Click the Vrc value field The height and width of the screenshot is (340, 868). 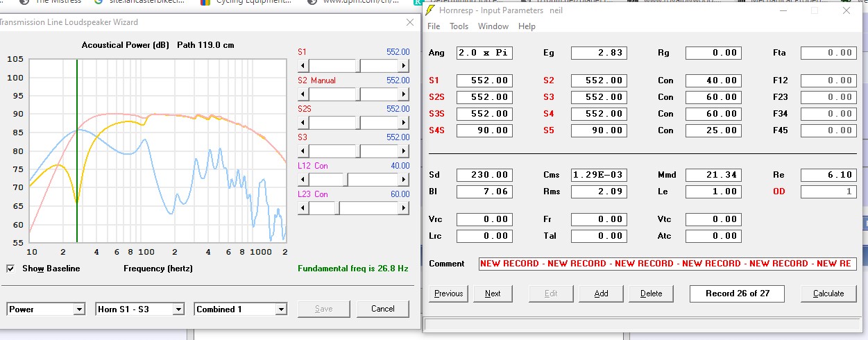(484, 219)
